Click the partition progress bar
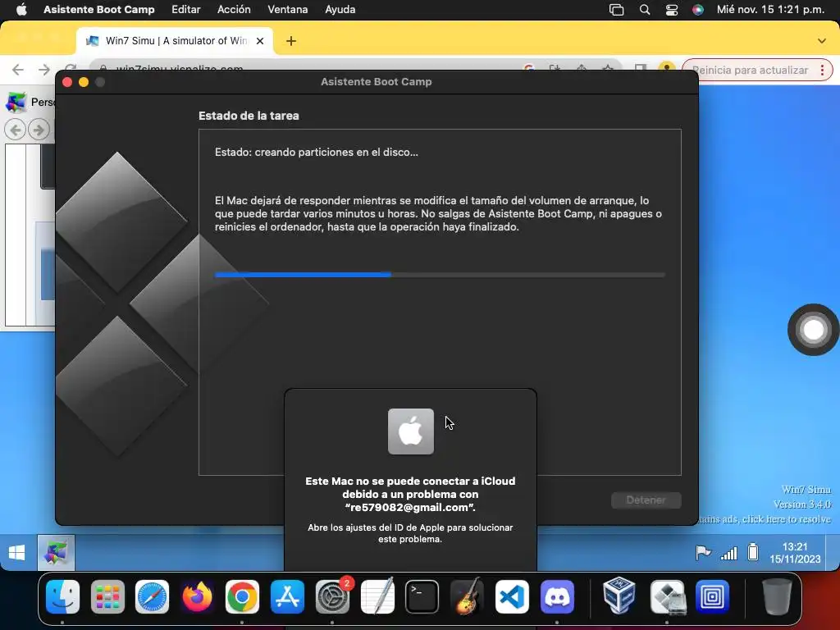This screenshot has width=840, height=630. (x=440, y=275)
